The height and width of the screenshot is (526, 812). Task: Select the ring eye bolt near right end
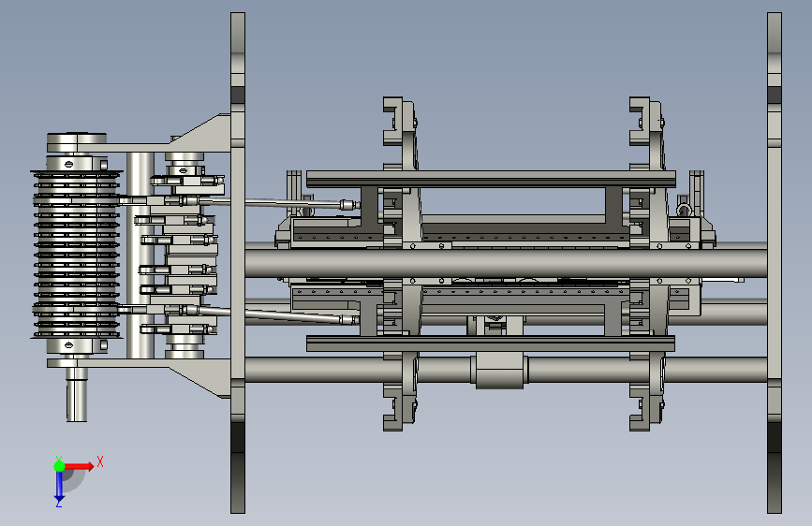click(x=684, y=210)
